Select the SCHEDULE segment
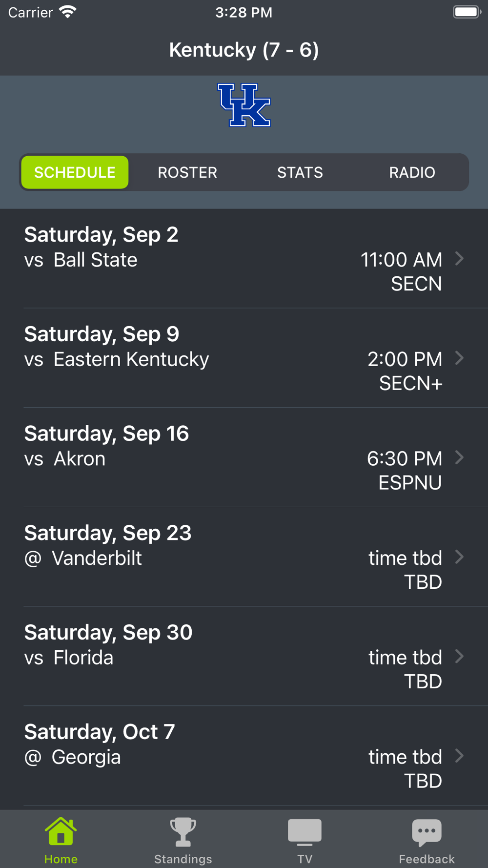This screenshot has width=488, height=868. click(75, 172)
